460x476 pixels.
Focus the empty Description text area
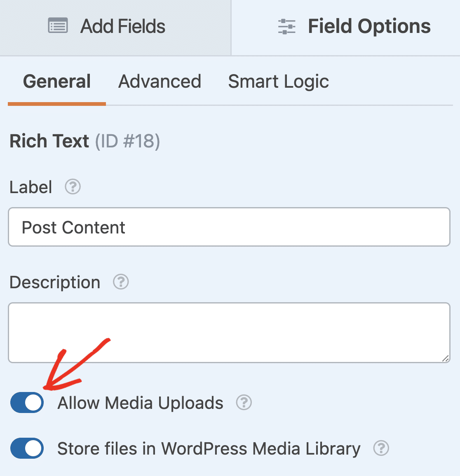point(229,332)
